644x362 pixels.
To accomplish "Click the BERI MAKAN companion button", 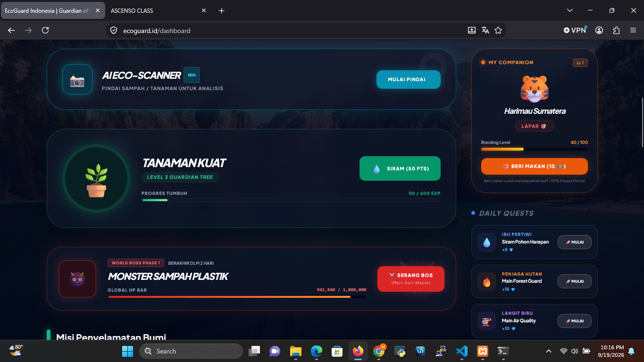I will (x=535, y=166).
